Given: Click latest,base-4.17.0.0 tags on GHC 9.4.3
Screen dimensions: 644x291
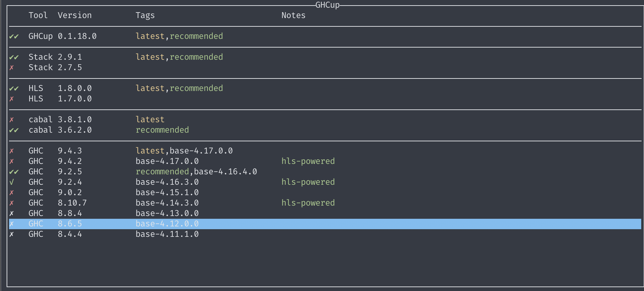Looking at the screenshot, I should tap(184, 151).
